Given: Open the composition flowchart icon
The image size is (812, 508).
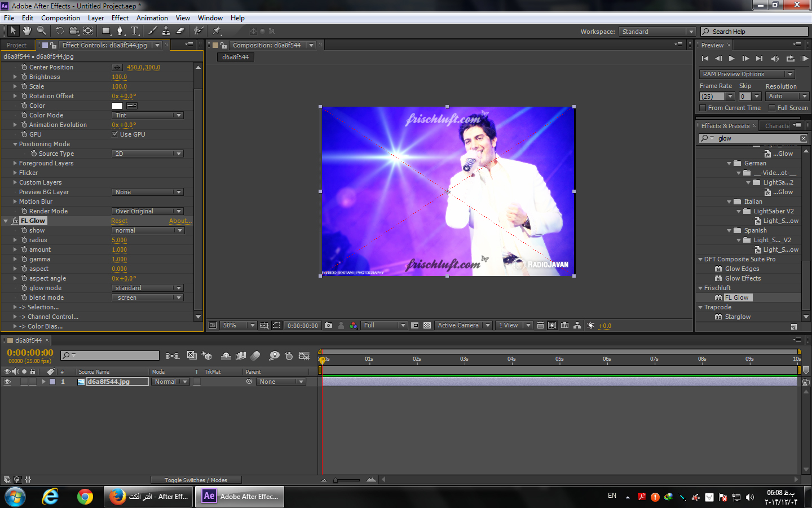Looking at the screenshot, I should (577, 326).
